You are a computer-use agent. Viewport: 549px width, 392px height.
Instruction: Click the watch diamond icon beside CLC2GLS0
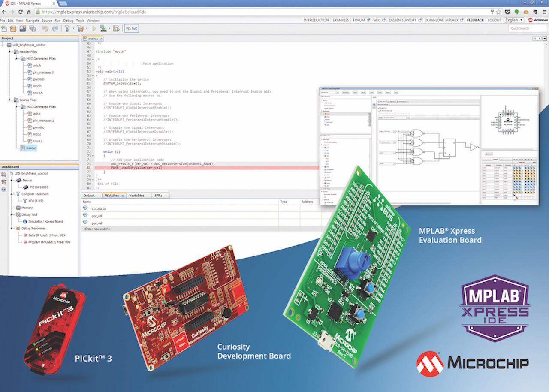coord(85,208)
